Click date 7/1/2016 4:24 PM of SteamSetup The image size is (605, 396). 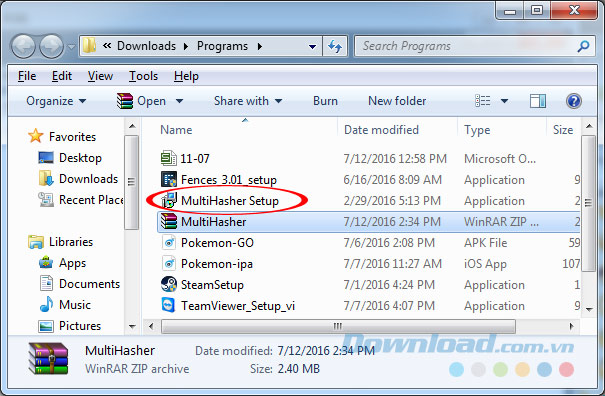pos(389,285)
